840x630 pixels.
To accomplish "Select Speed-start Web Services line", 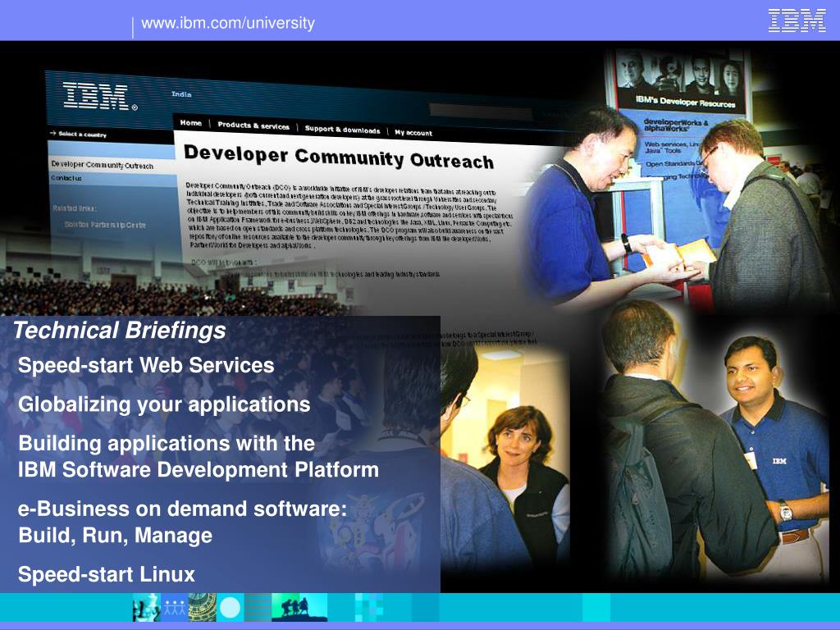I will [146, 365].
